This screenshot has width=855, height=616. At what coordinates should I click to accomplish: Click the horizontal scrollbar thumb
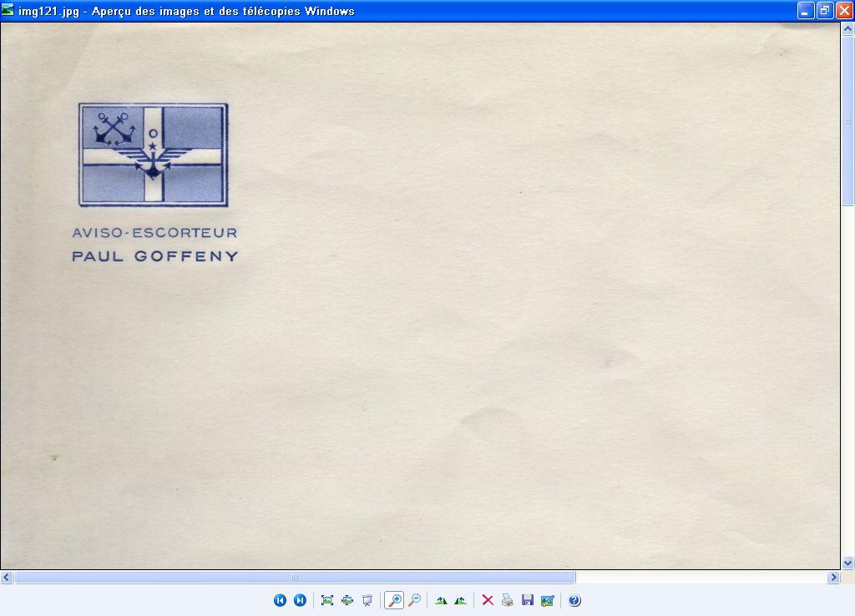click(295, 577)
